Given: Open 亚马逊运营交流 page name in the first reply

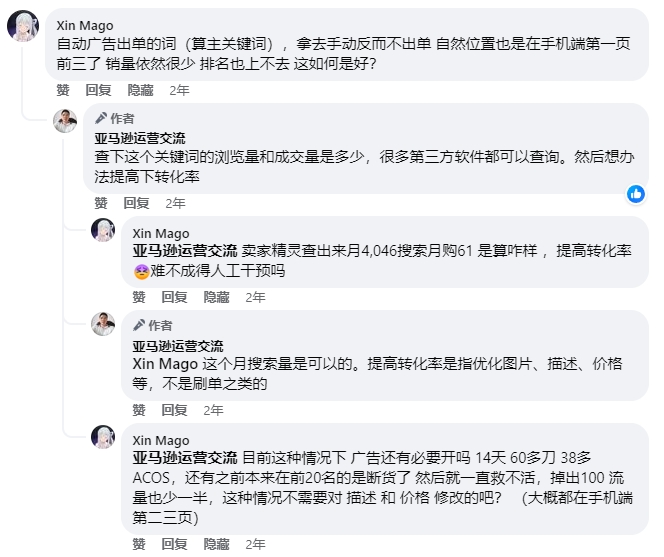Looking at the screenshot, I should point(139,138).
